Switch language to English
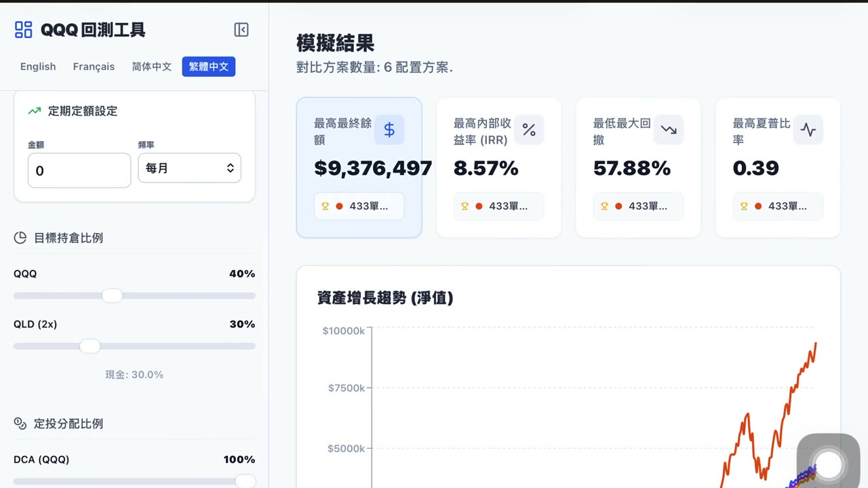 pos(38,66)
